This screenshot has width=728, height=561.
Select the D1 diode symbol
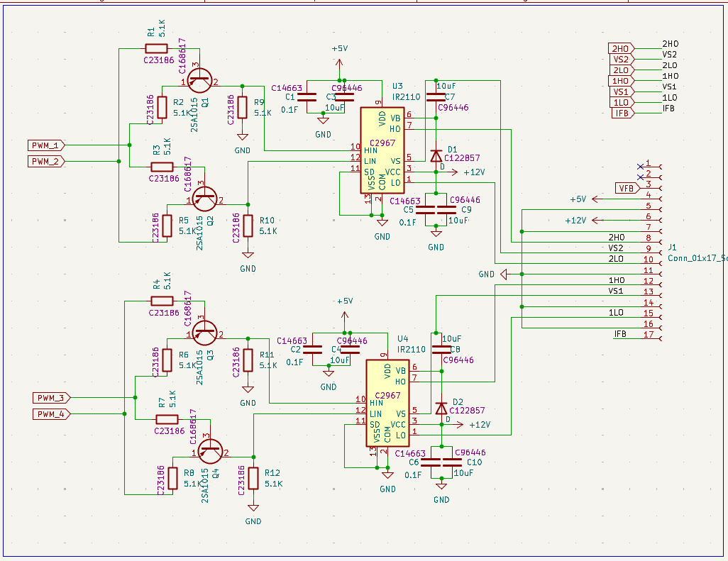pos(436,155)
